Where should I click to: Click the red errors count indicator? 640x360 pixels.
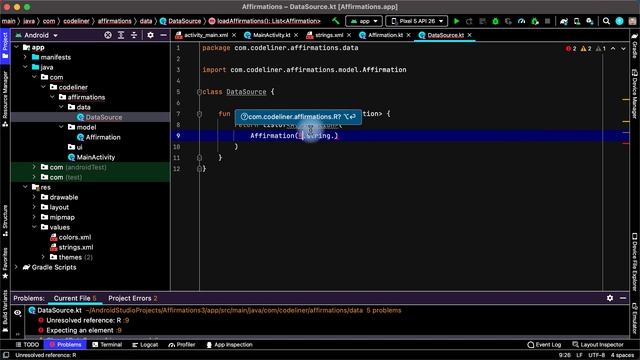571,49
